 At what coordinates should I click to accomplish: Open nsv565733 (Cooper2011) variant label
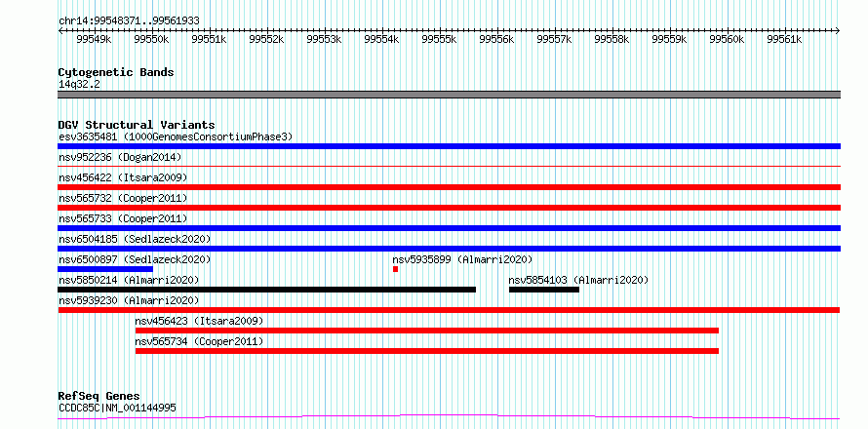(x=123, y=218)
